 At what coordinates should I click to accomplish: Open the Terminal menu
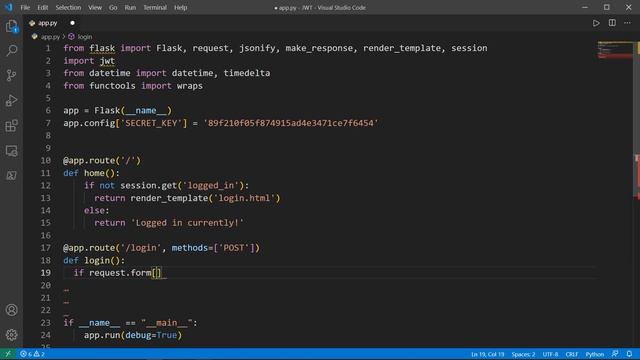[x=155, y=7]
